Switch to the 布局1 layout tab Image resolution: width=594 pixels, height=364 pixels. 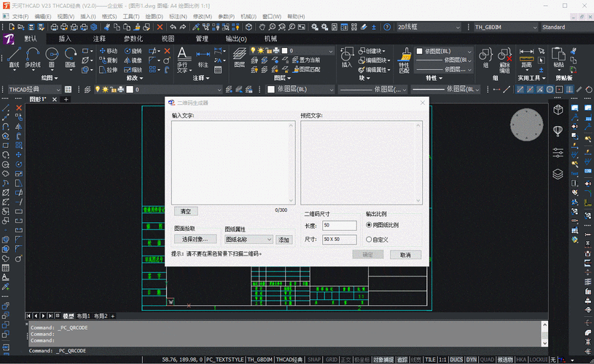(x=83, y=316)
